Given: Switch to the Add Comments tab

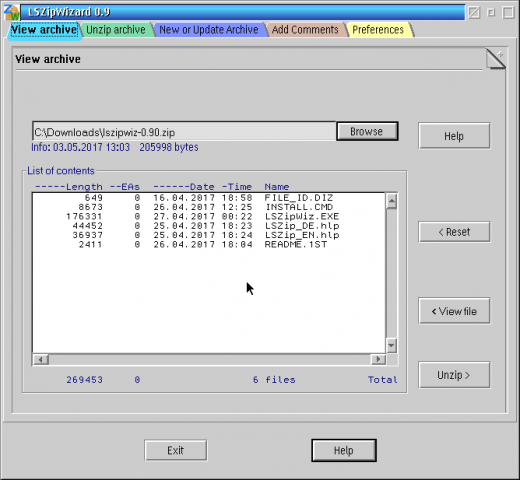Looking at the screenshot, I should click(x=305, y=30).
